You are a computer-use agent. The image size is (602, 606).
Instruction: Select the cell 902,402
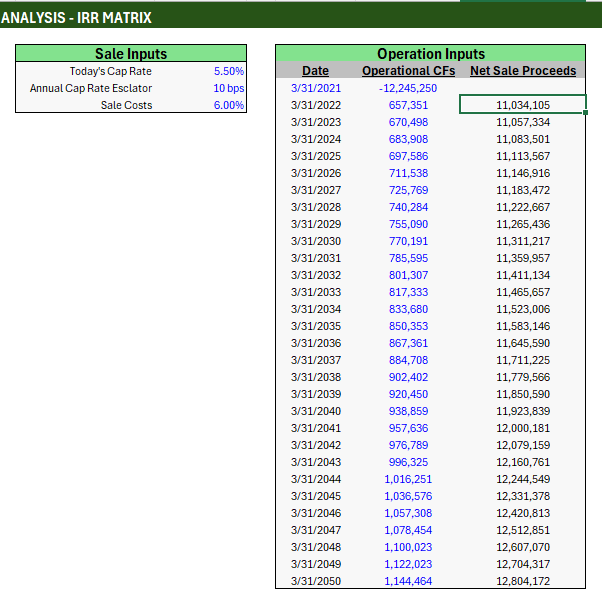408,377
